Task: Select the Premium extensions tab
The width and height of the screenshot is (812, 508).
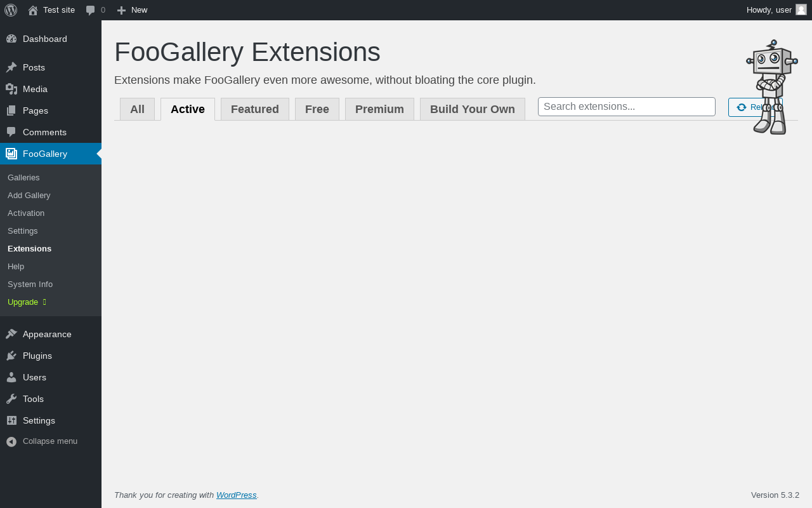Action: [x=379, y=109]
